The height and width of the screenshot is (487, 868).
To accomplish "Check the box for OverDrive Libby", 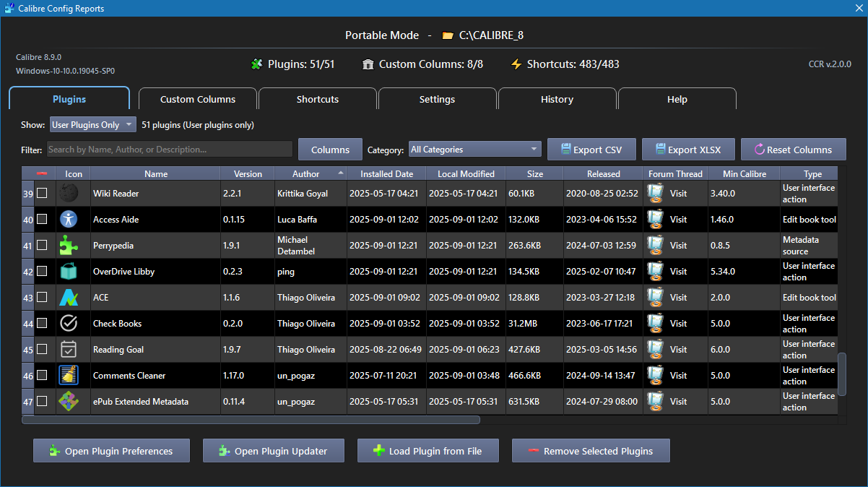I will (x=42, y=272).
